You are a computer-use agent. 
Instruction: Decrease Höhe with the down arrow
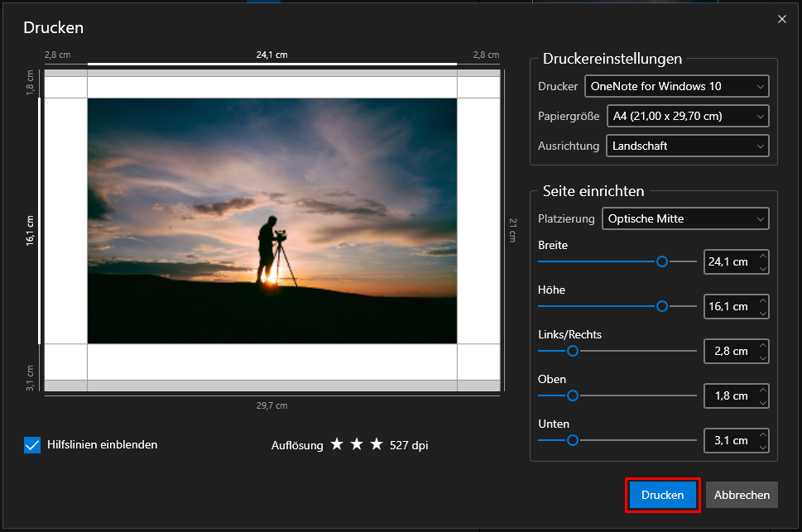click(x=763, y=313)
